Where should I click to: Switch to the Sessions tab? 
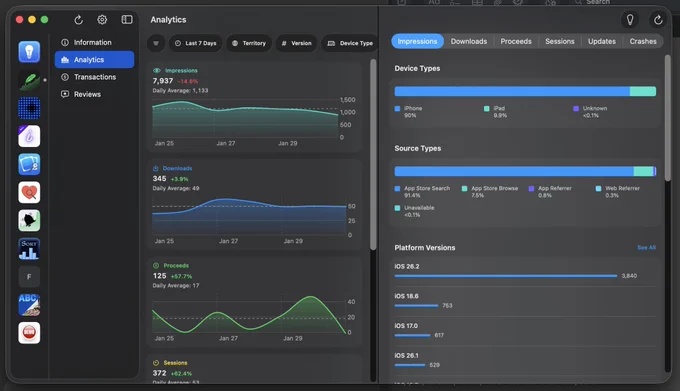(x=559, y=41)
